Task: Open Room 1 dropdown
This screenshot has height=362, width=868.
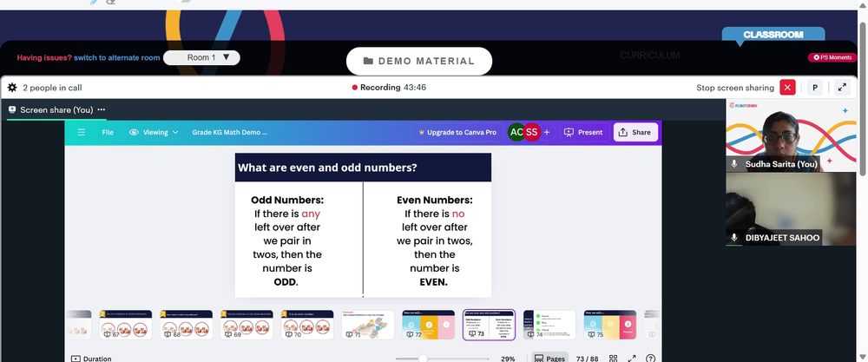Action: 201,57
